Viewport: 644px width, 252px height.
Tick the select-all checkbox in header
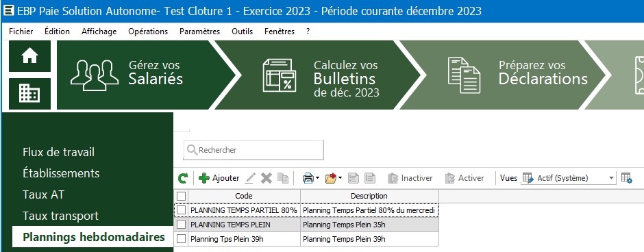pyautogui.click(x=181, y=196)
